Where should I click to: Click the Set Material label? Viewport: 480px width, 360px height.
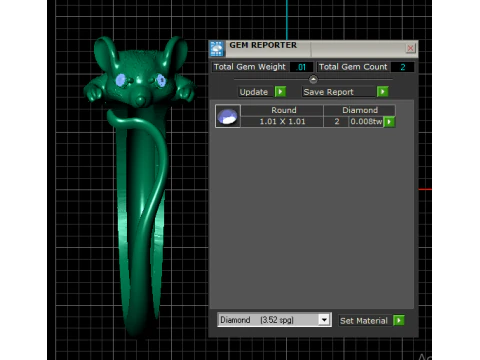364,321
